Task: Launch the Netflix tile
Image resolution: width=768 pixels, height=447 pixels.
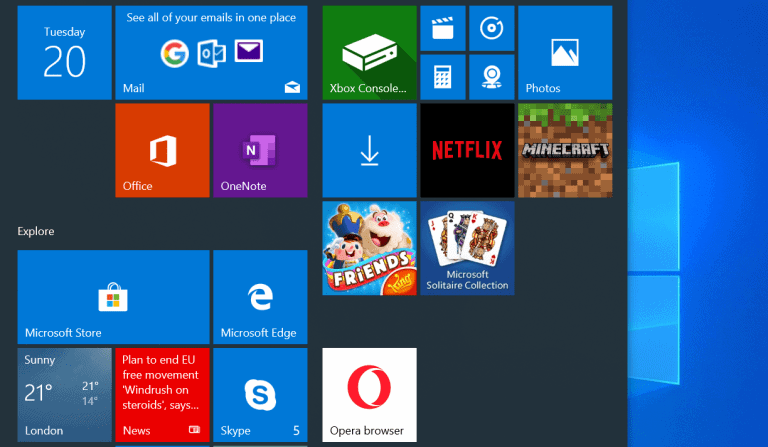Action: [x=467, y=150]
